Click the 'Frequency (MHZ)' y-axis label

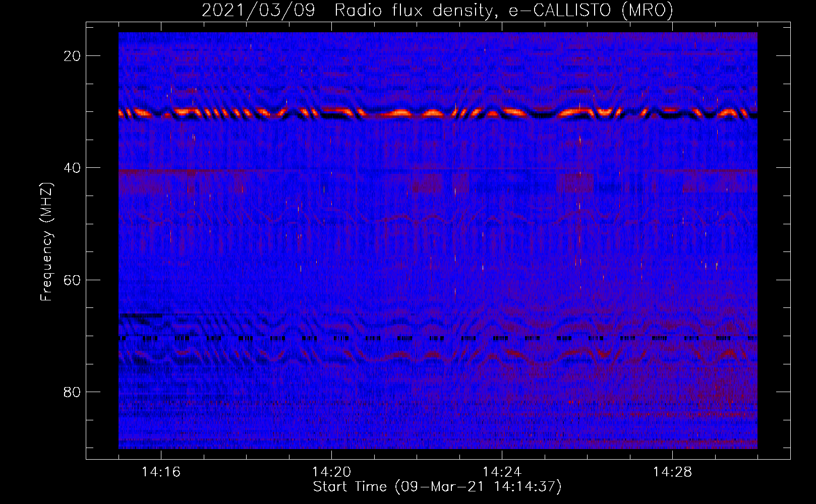pos(46,242)
